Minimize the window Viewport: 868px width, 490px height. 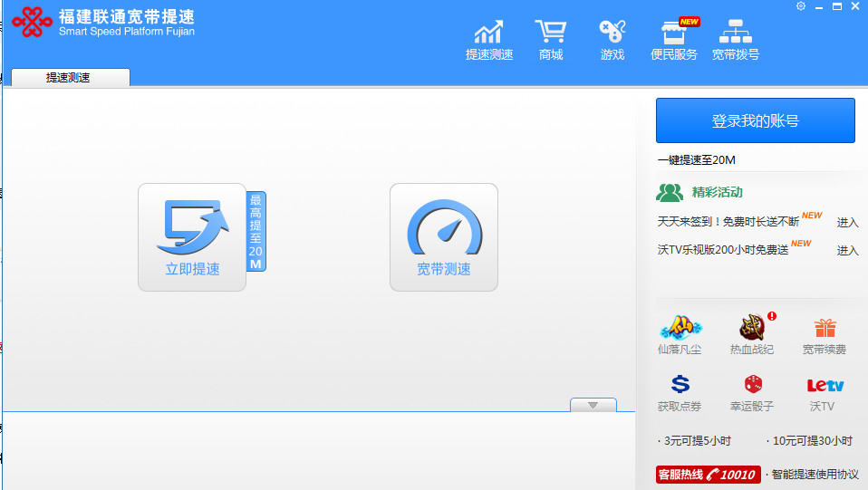(x=819, y=6)
